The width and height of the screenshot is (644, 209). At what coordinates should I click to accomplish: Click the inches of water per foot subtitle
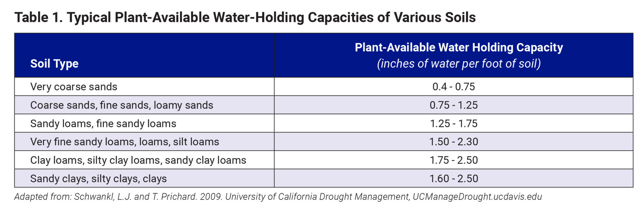pyautogui.click(x=459, y=64)
